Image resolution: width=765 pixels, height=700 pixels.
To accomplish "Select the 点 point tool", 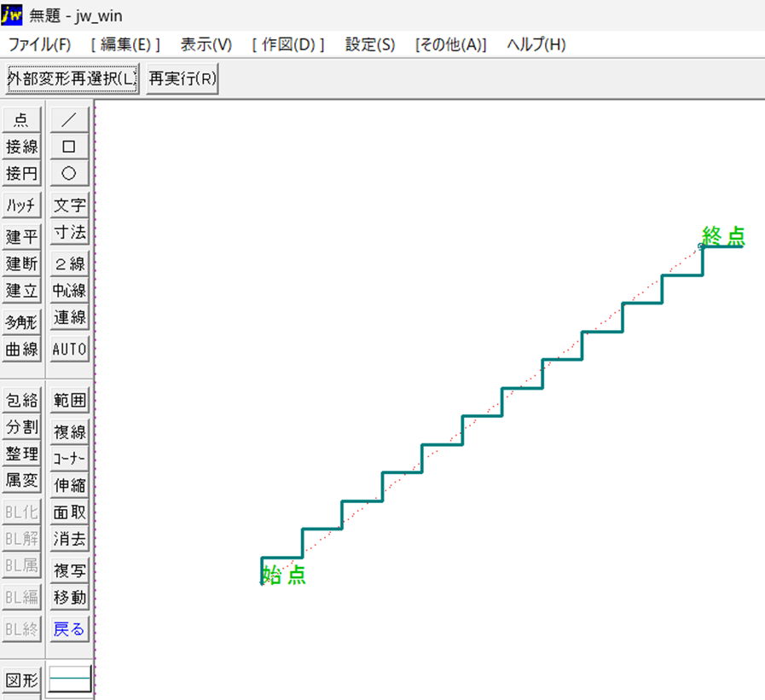I will (x=21, y=119).
